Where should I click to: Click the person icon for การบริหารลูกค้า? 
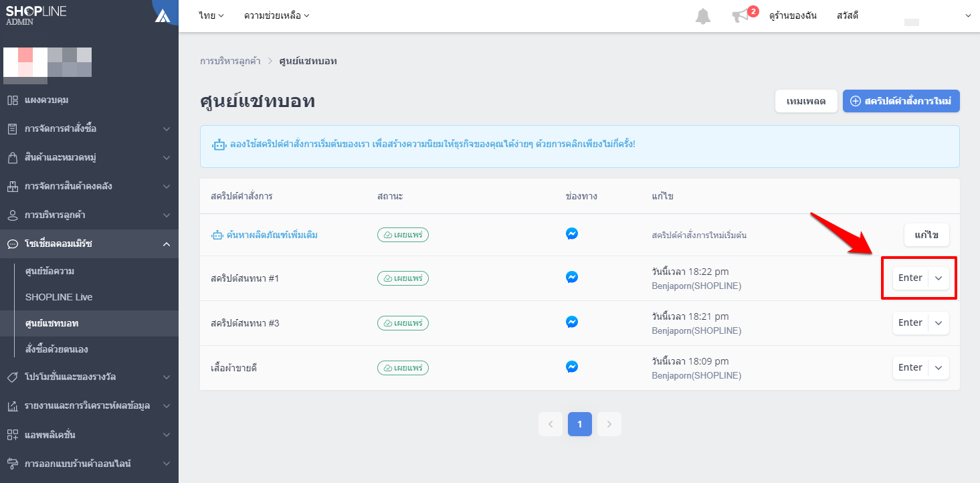(12, 215)
